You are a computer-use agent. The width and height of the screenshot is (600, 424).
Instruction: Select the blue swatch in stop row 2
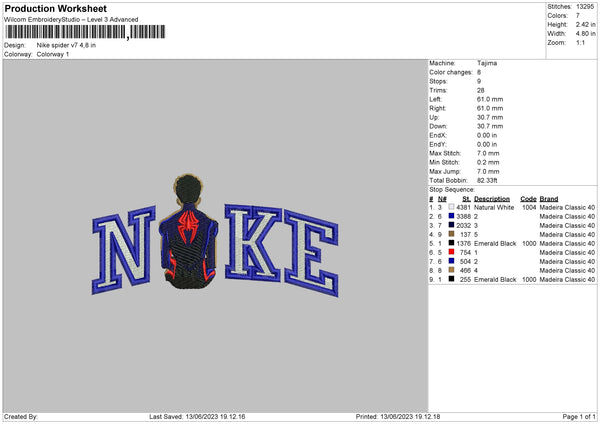pyautogui.click(x=452, y=216)
